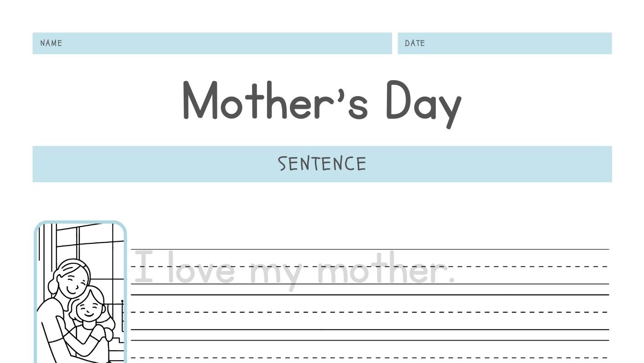
Task: Click the empty left side of SENTENCE banner
Action: tap(150, 164)
